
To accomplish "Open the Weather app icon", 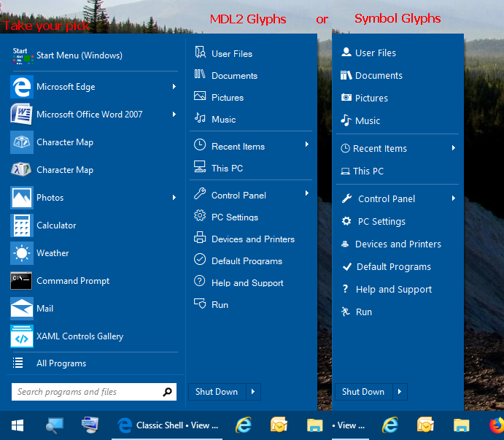I will [x=22, y=253].
